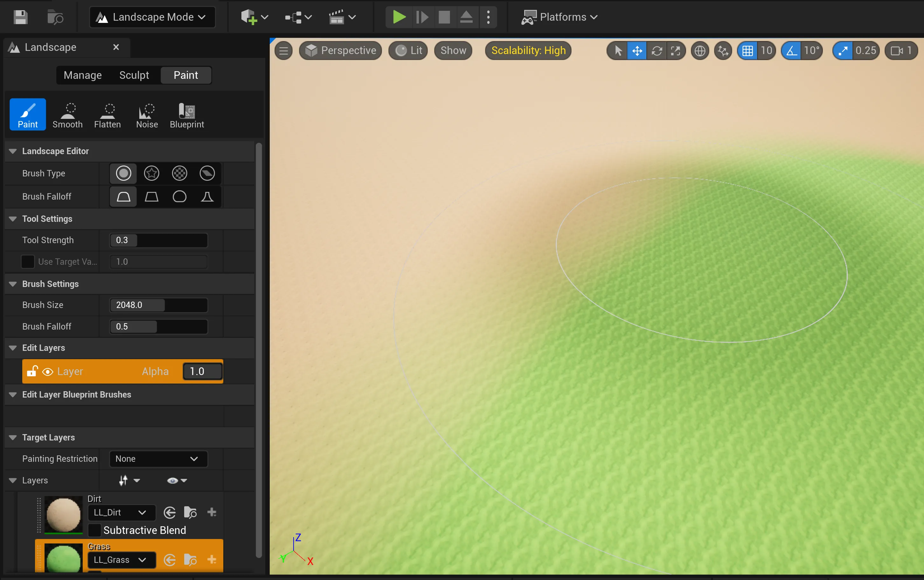Collapse the Brush Settings section

coord(13,284)
